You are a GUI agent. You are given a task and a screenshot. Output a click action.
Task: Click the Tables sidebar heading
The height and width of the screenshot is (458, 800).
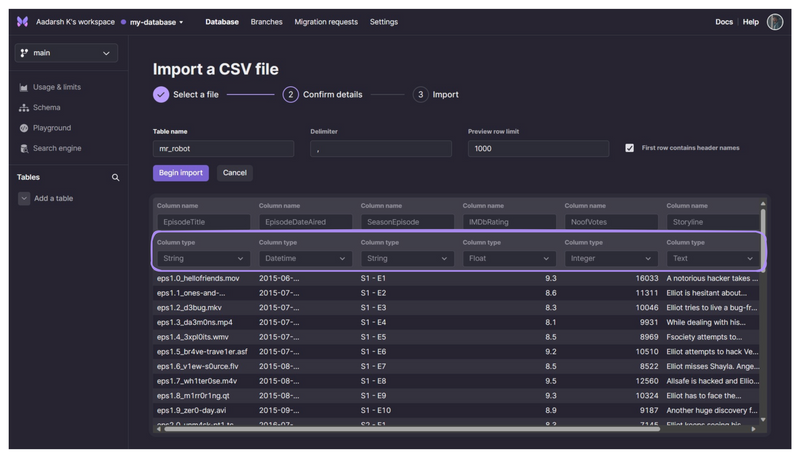28,177
